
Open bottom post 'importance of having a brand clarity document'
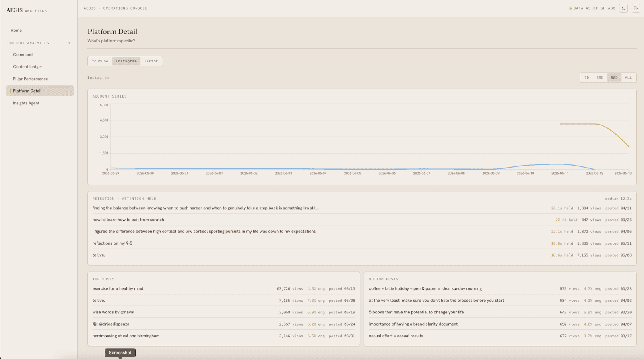tap(500, 324)
